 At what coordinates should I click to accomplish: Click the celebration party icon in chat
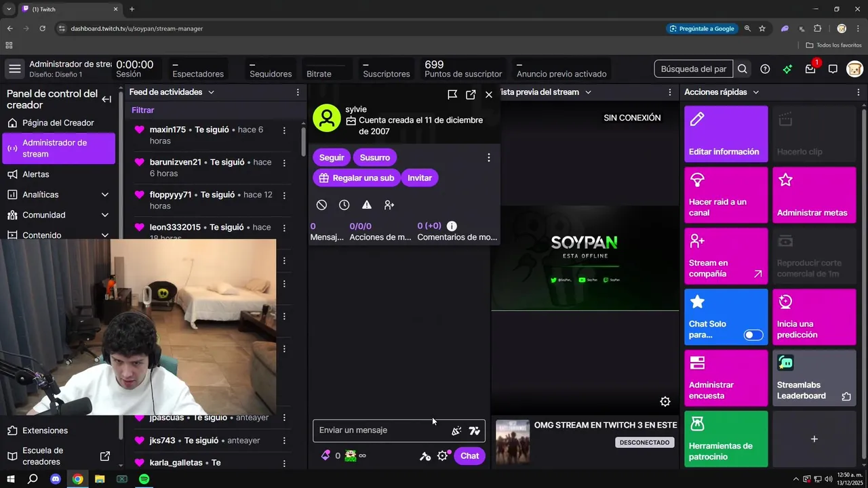[456, 430]
